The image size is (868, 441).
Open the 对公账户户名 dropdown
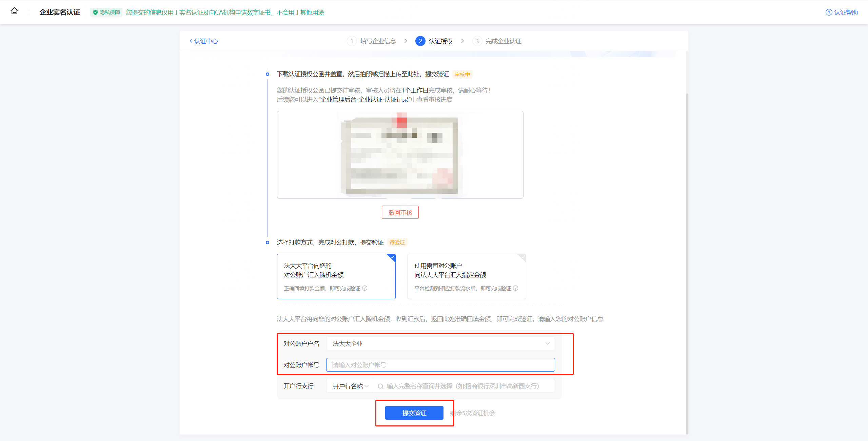(440, 343)
